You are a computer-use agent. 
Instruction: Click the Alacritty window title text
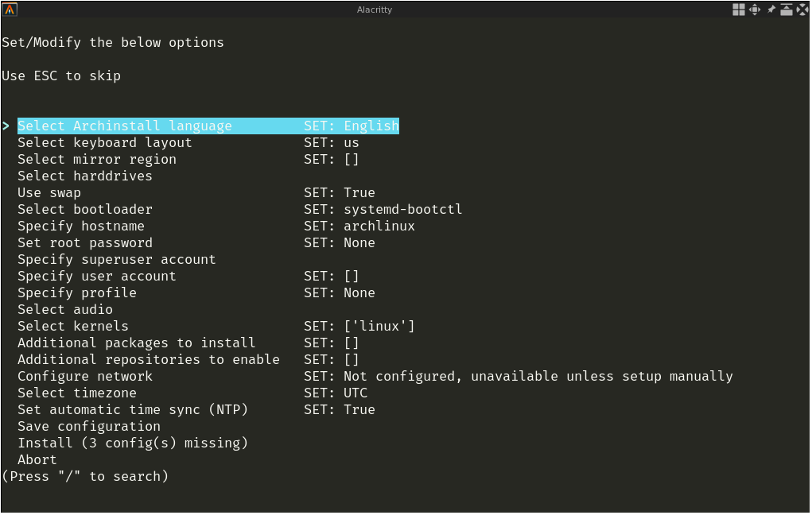375,10
